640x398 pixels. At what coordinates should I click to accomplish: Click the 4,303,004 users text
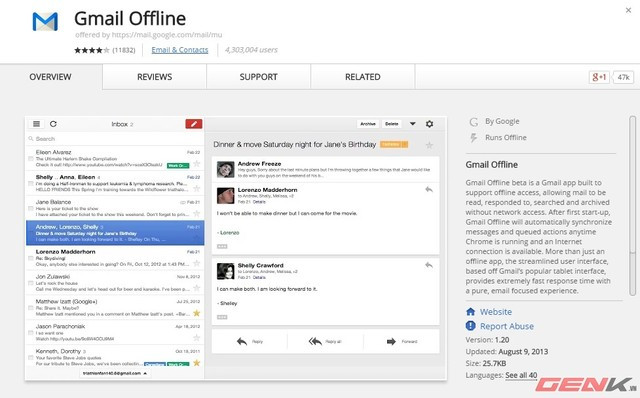(251, 50)
